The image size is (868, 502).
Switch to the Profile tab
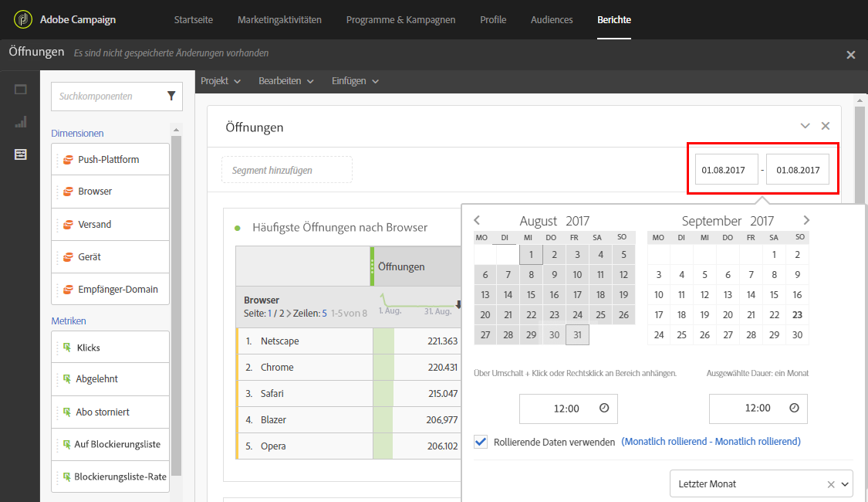click(493, 19)
